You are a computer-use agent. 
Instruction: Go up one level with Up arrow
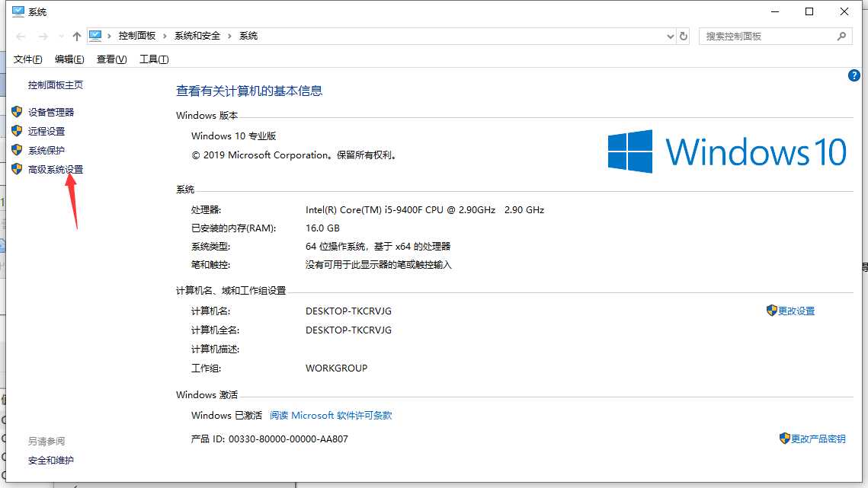point(76,36)
